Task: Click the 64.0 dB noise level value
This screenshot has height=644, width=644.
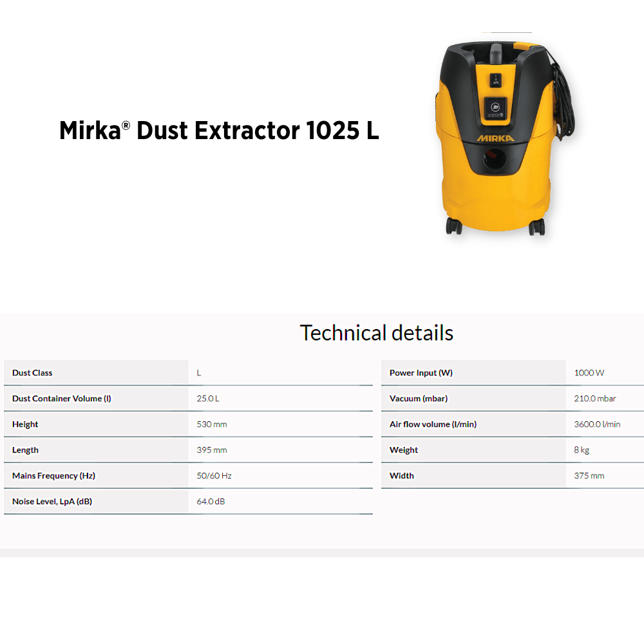Action: (x=211, y=502)
